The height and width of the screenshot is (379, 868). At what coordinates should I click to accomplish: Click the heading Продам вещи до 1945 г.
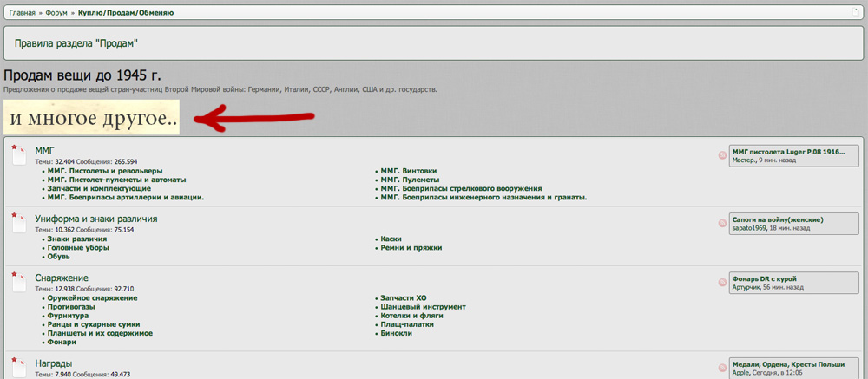coord(82,75)
